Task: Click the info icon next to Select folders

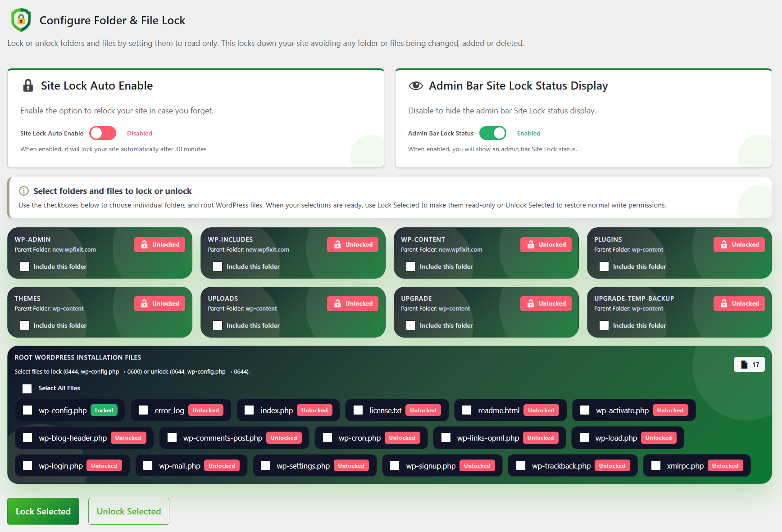Action: coord(24,191)
